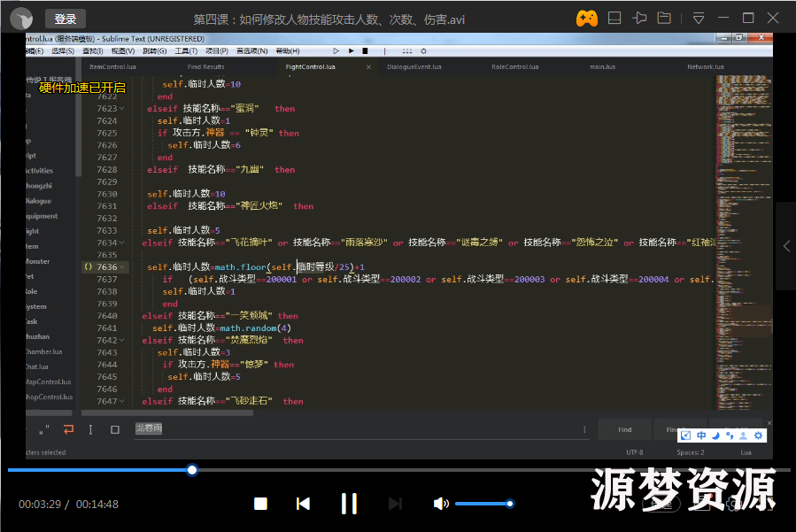The image size is (796, 532).
Task: Click the solid play icon in the menu bar
Action: (351, 51)
